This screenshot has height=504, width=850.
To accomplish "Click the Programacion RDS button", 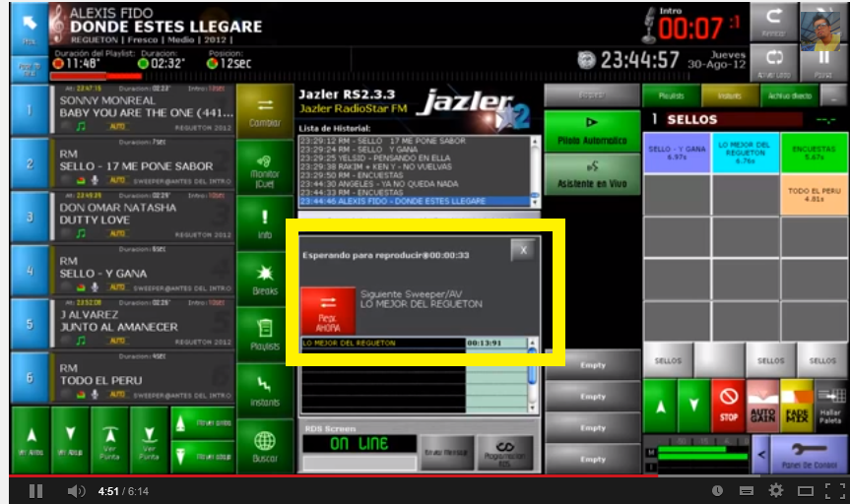I will point(504,453).
